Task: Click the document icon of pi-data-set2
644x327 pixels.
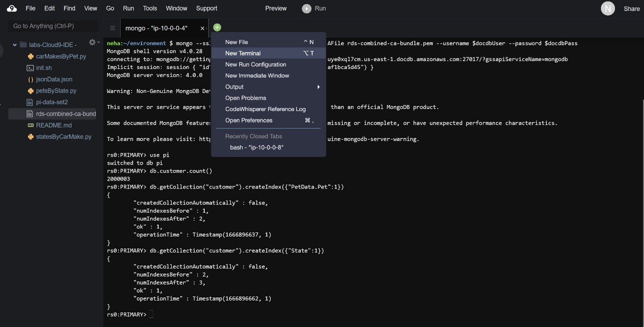Action: pyautogui.click(x=31, y=102)
